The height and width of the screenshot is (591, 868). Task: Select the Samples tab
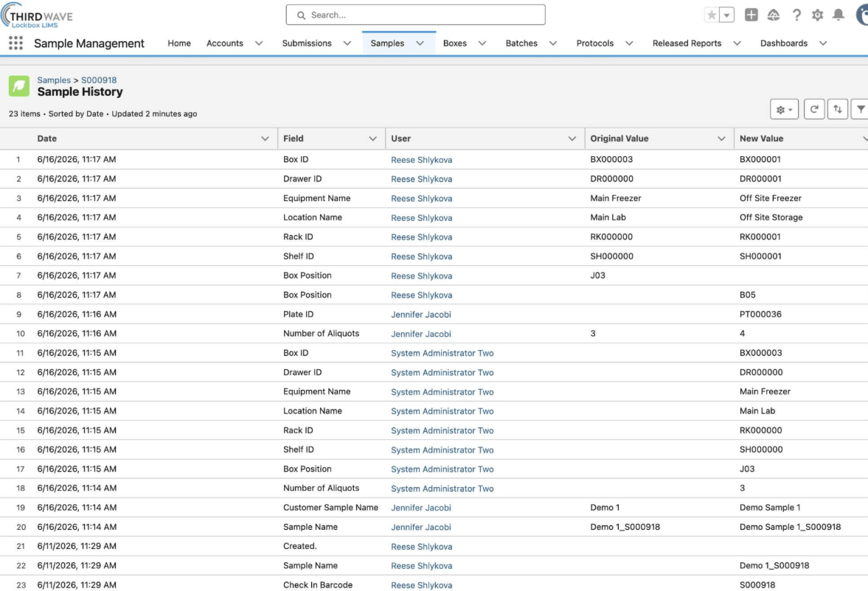click(x=387, y=43)
